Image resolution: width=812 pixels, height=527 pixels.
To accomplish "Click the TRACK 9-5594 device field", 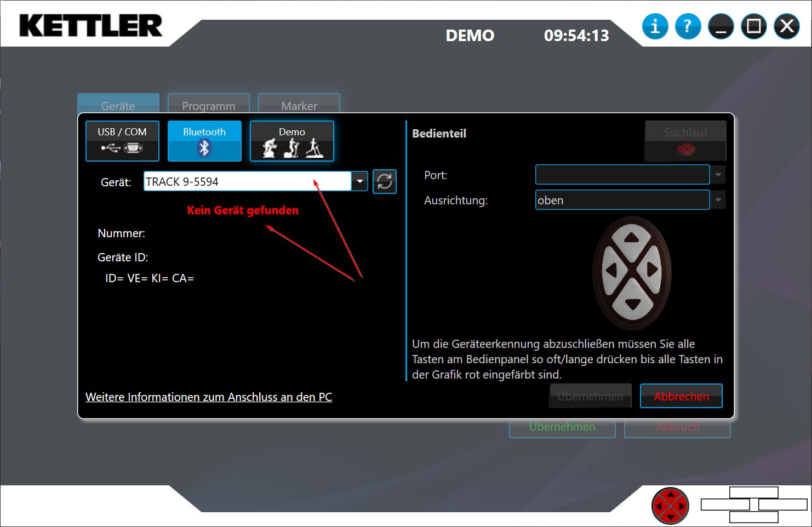I will tap(247, 181).
